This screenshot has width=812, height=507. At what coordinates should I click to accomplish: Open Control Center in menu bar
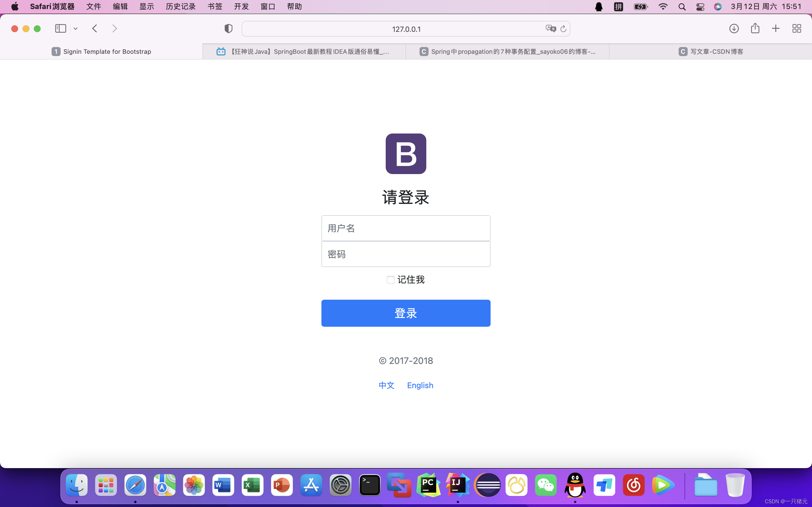point(700,7)
